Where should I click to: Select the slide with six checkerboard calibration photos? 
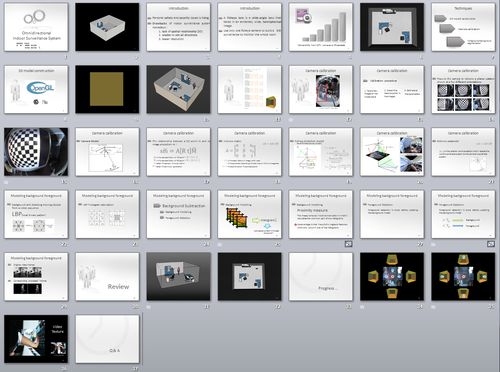[463, 89]
